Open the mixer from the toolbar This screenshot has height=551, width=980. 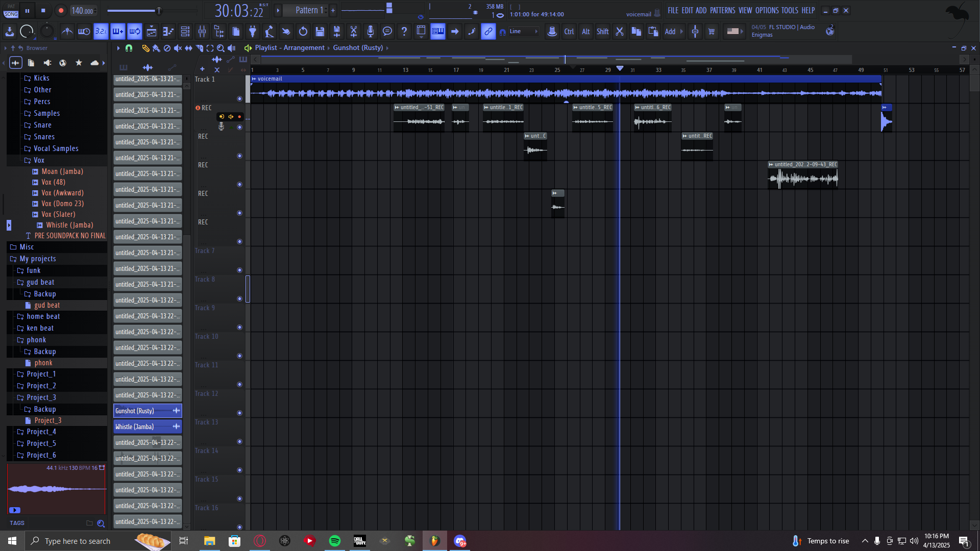[x=202, y=32]
